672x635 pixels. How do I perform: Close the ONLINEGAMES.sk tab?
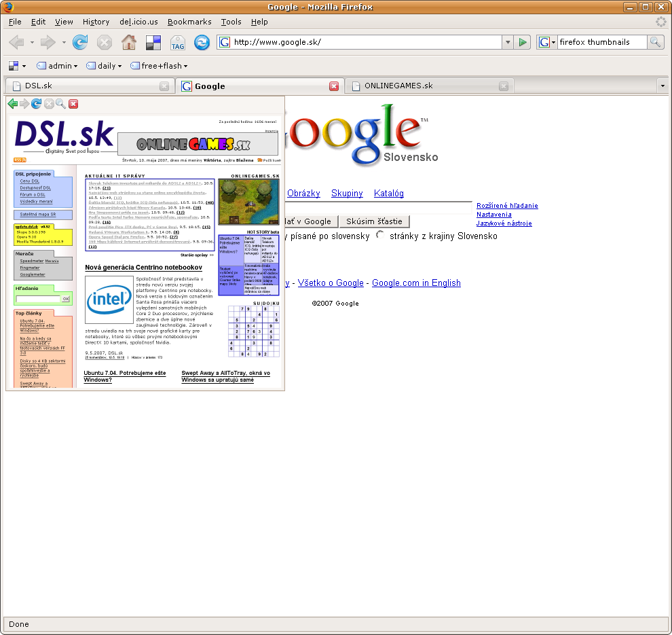504,86
